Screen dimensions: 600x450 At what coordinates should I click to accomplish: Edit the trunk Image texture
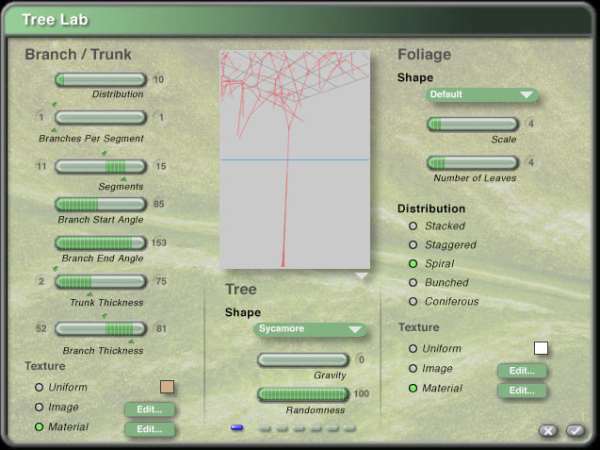tap(150, 409)
